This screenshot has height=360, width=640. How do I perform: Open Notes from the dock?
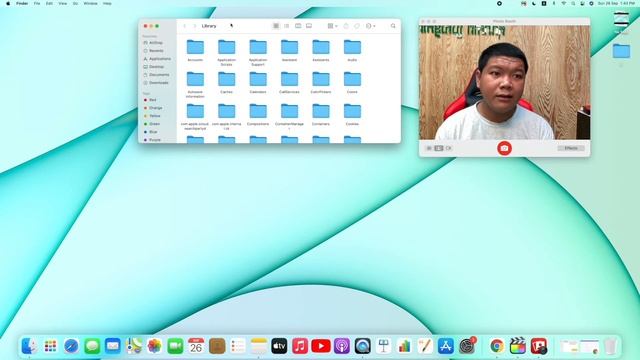click(x=258, y=346)
